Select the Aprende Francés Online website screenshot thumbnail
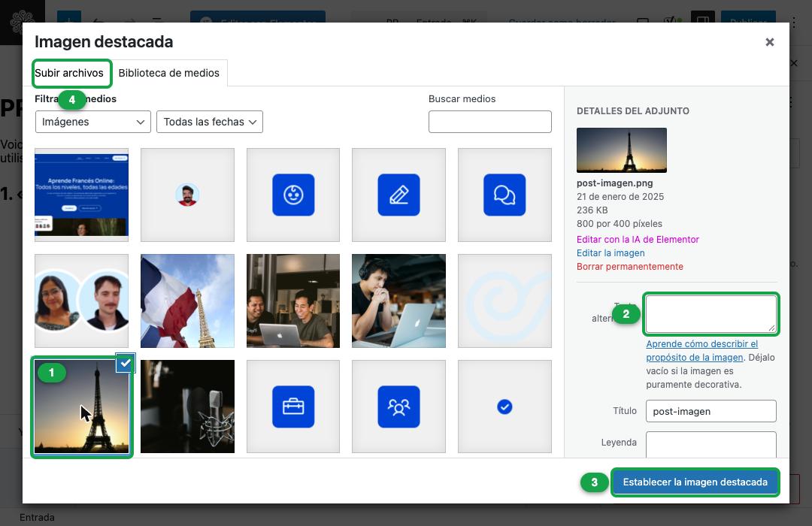 click(81, 195)
